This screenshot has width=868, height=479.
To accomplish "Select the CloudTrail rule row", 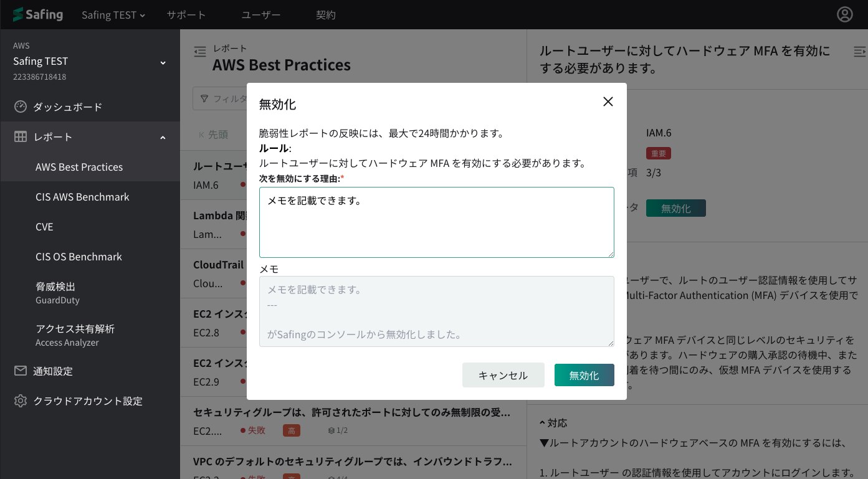I will 214,273.
